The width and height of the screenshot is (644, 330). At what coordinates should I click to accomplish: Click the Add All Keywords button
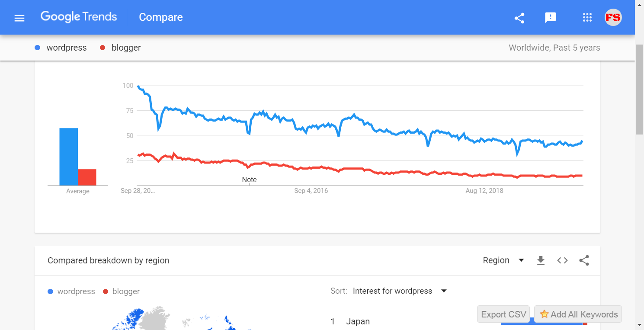click(578, 314)
